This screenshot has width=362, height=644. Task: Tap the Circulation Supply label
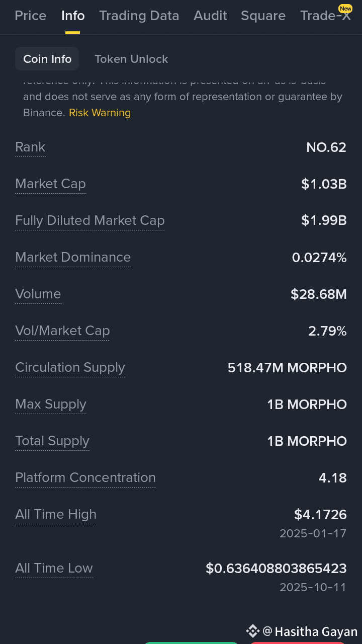click(70, 368)
